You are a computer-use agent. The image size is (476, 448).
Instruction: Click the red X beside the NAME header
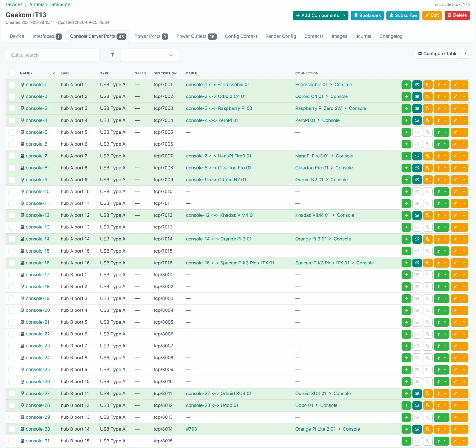click(54, 73)
